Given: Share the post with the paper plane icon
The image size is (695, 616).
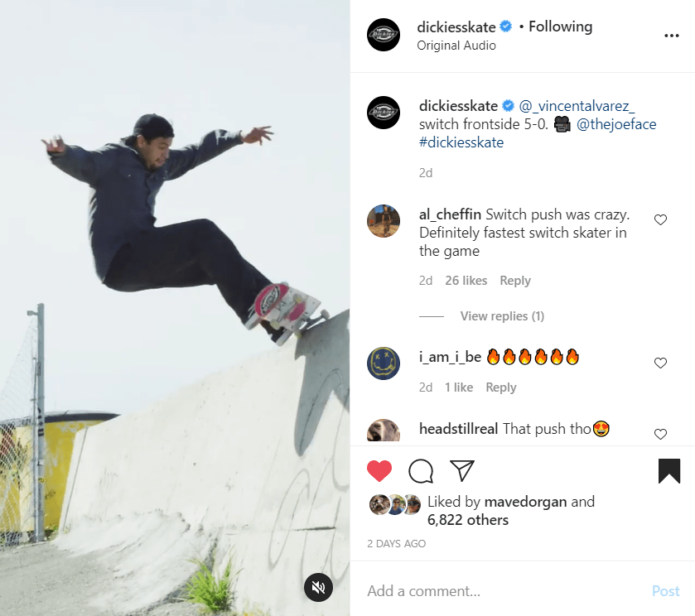Looking at the screenshot, I should [x=462, y=470].
